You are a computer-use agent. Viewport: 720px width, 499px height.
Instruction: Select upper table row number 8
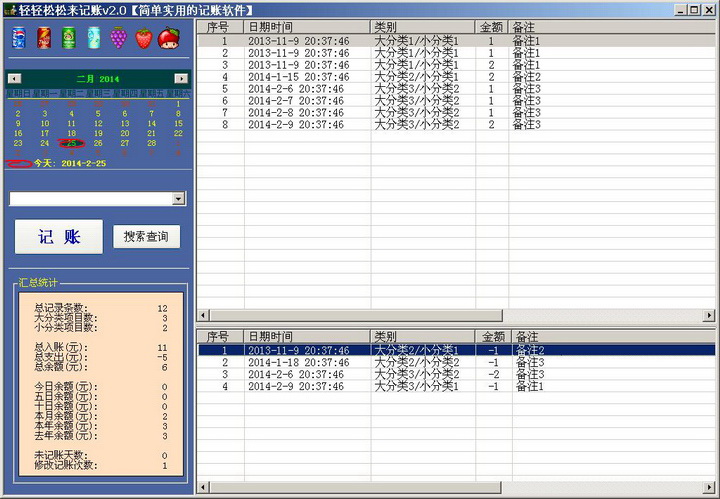[x=456, y=125]
